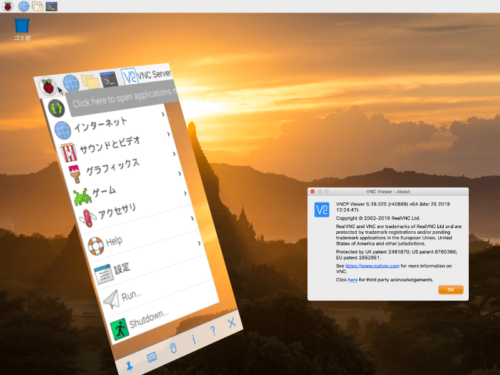Viewport: 500px width, 375px height.
Task: Expand the submenu arrow for Help
Action: (x=192, y=218)
